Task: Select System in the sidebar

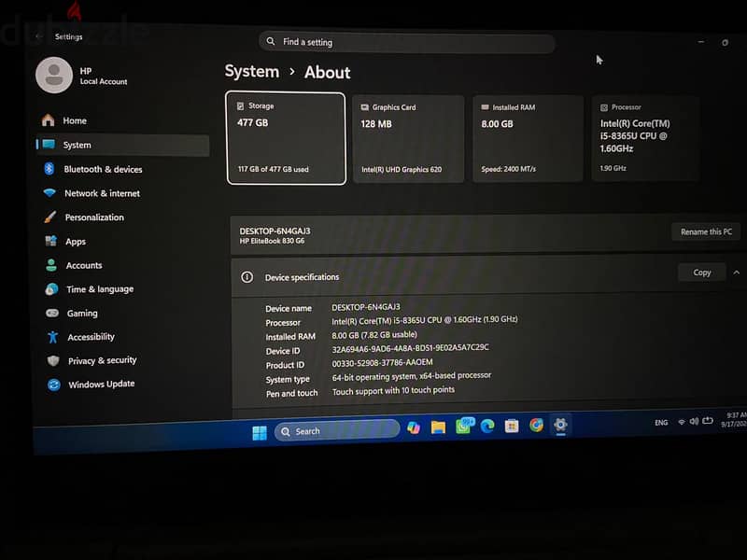Action: (123, 145)
